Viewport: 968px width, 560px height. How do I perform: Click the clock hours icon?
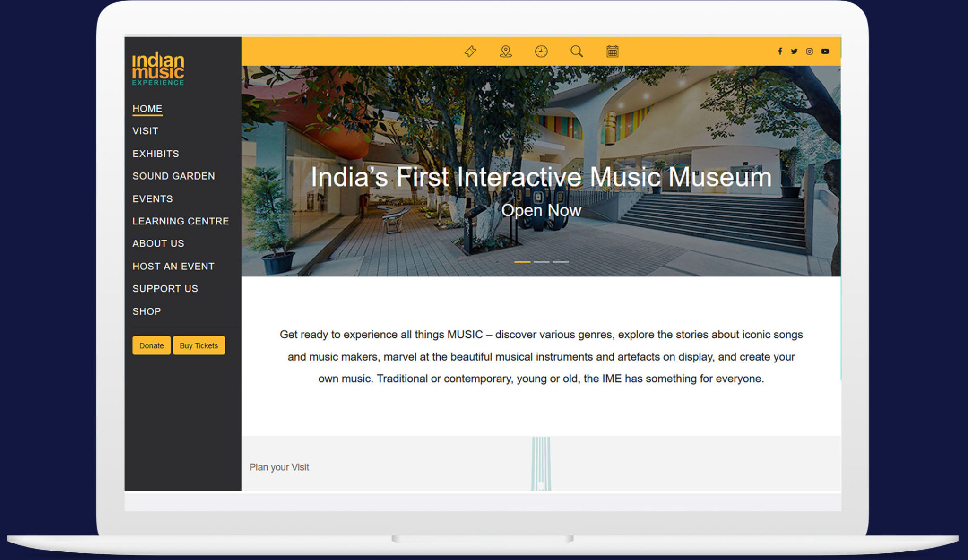point(541,51)
